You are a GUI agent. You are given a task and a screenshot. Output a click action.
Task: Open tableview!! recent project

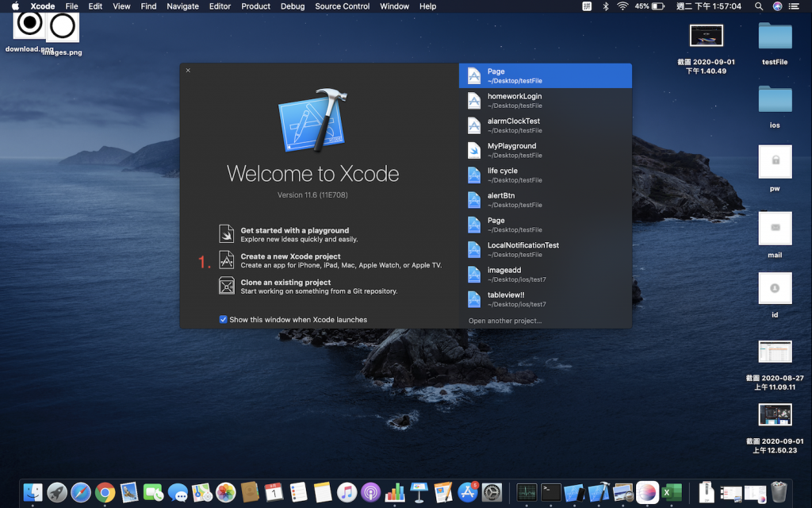tap(546, 299)
